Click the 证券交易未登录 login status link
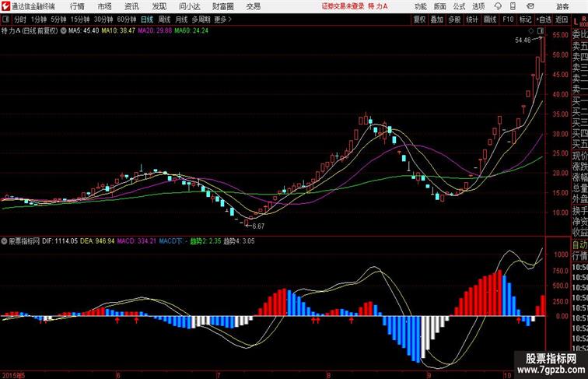Image resolution: width=588 pixels, height=379 pixels. 343,6
